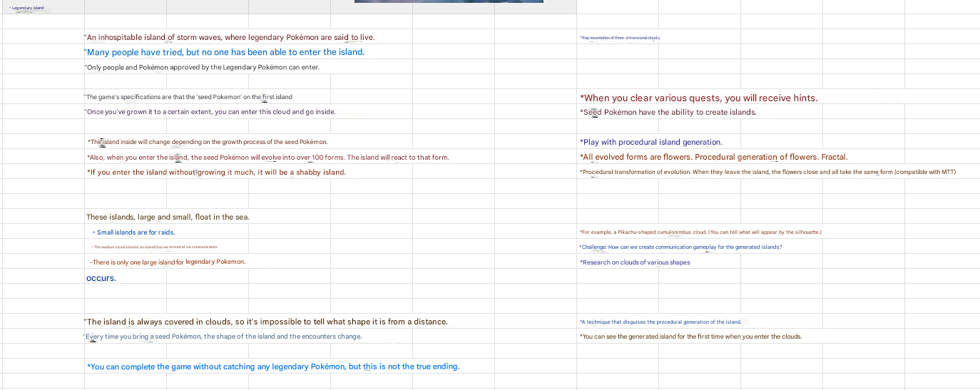Click 'Play with procedural island generation' text
The height and width of the screenshot is (390, 980).
(x=651, y=142)
